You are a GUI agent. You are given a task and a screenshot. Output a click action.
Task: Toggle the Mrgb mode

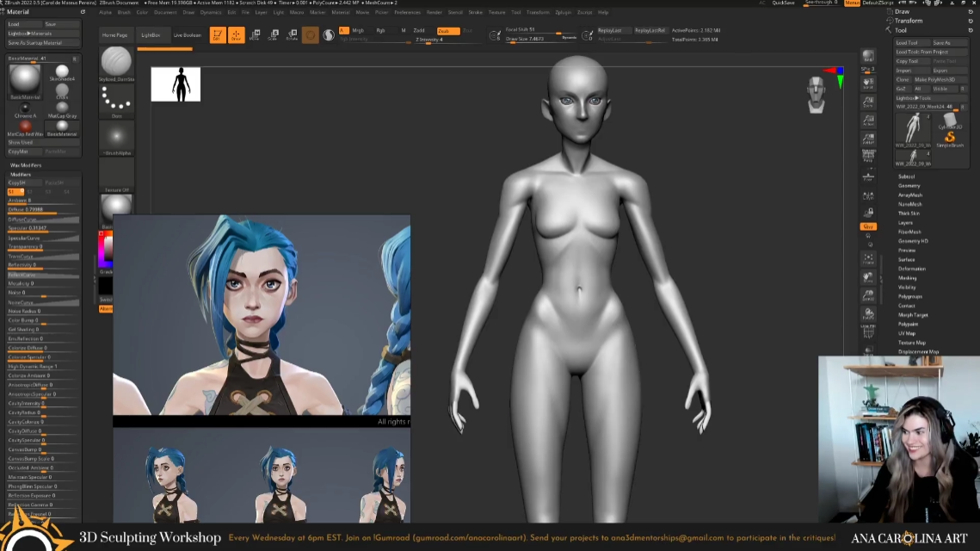[x=358, y=31]
